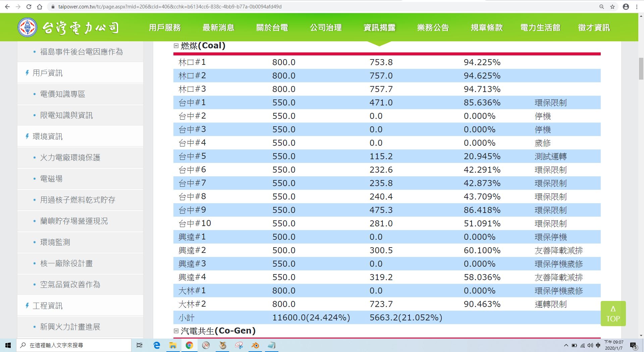Jump to top with the TOP button
The image size is (644, 352).
[x=613, y=313]
